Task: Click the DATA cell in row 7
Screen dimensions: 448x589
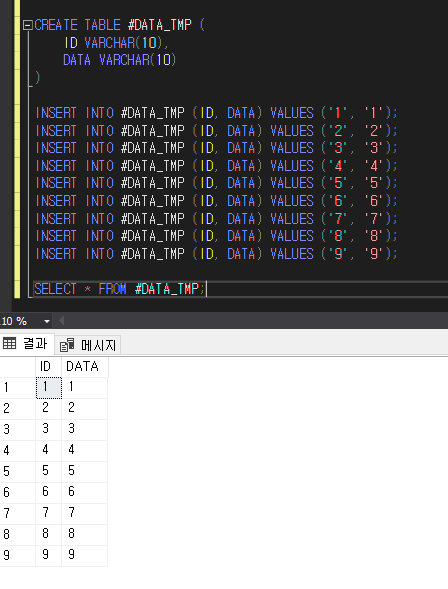Action: [84, 513]
